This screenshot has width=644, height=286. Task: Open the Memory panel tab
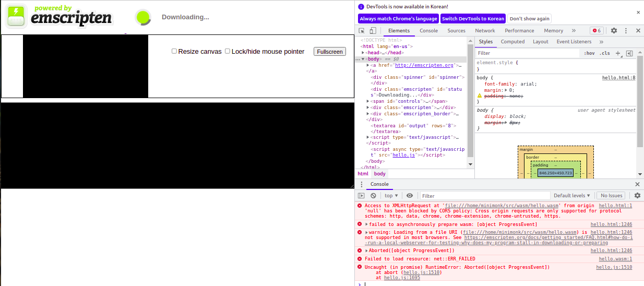tap(553, 31)
